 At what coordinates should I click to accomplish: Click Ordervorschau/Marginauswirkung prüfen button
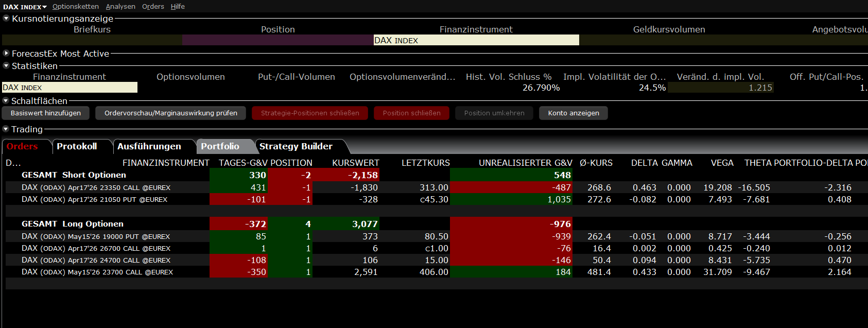coord(170,113)
